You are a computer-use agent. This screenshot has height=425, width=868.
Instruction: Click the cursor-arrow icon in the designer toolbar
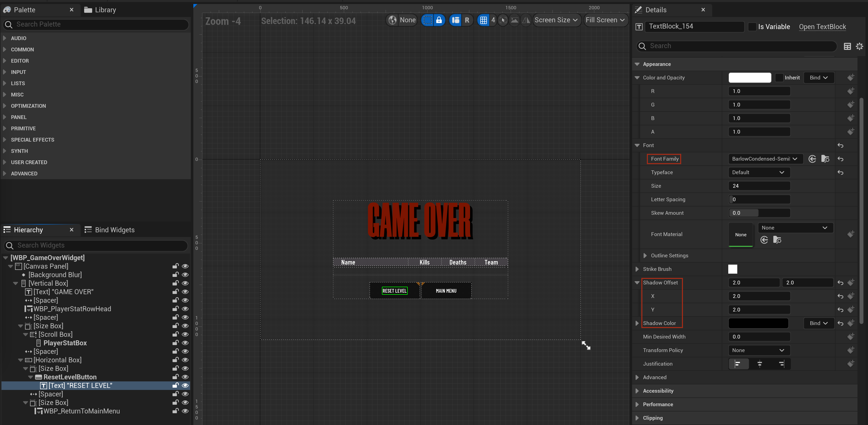pyautogui.click(x=503, y=20)
